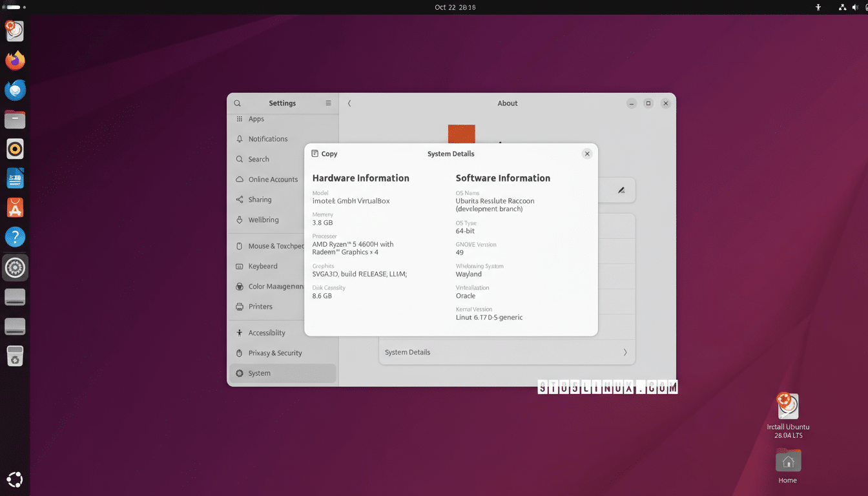
Task: Open the Settings hamburger menu
Action: 328,103
